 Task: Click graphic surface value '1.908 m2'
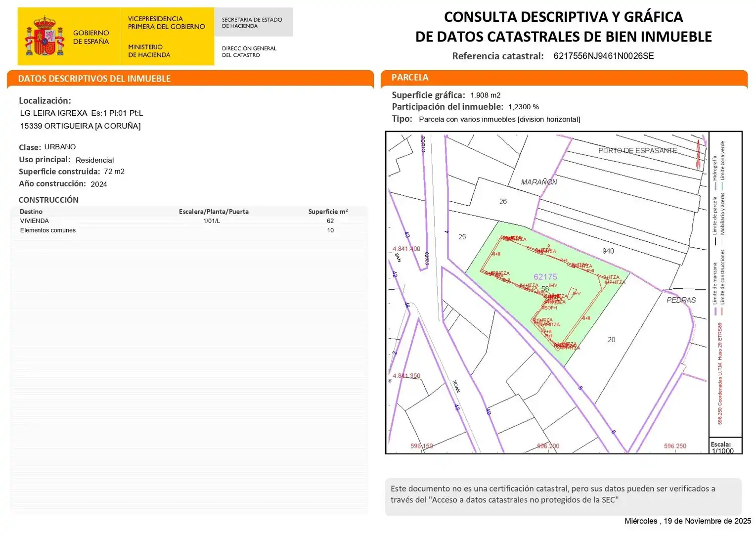coord(485,95)
